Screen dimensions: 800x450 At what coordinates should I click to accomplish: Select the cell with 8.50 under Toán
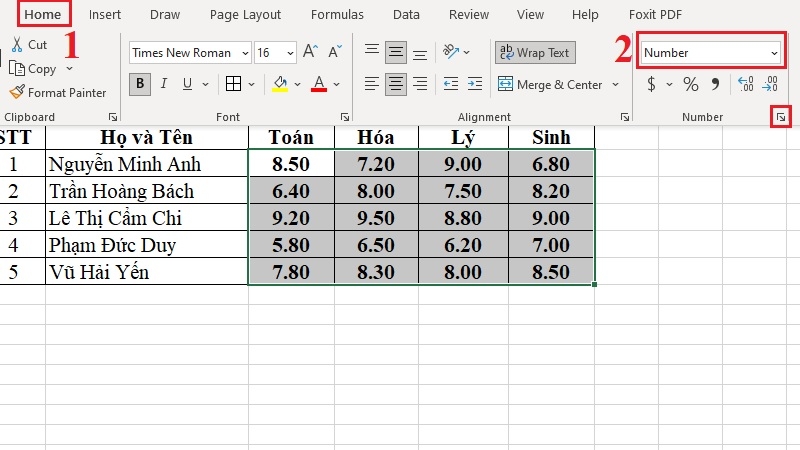(291, 164)
